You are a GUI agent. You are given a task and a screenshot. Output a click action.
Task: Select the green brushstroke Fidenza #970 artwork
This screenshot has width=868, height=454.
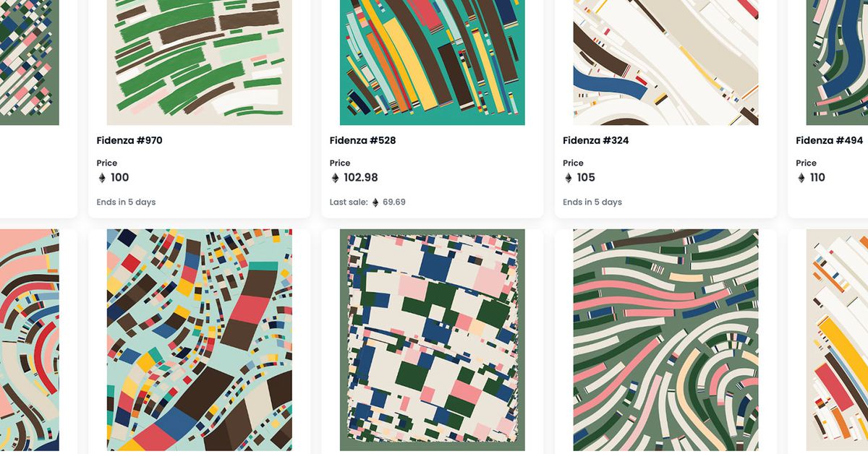[200, 62]
